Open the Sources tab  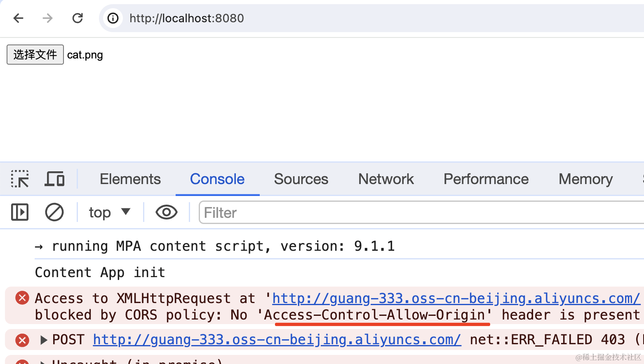click(301, 179)
